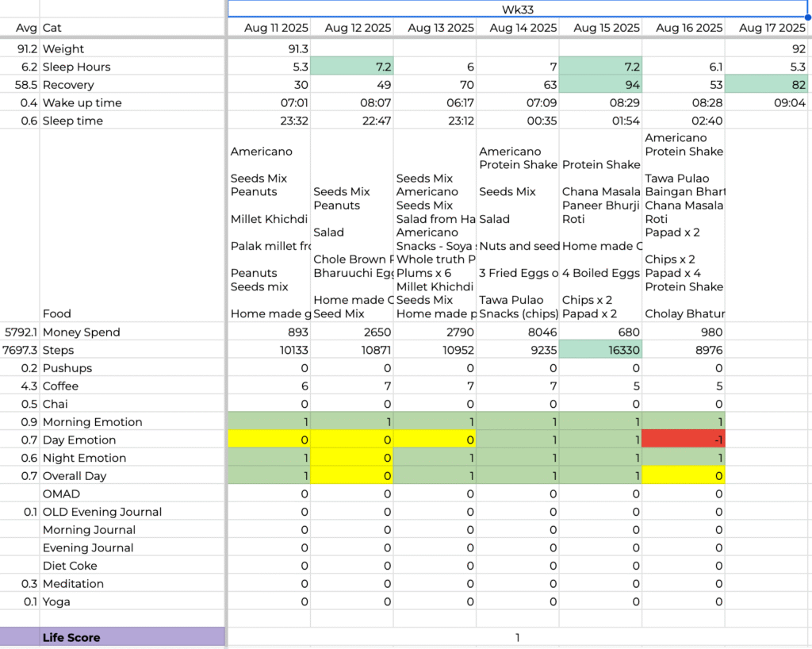
Task: Click the Food row label
Action: coord(57,314)
